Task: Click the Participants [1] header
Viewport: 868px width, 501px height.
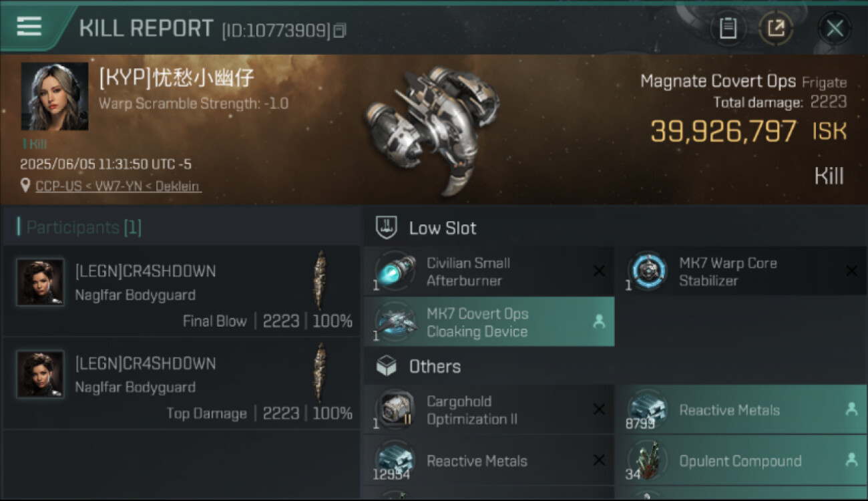Action: [83, 228]
